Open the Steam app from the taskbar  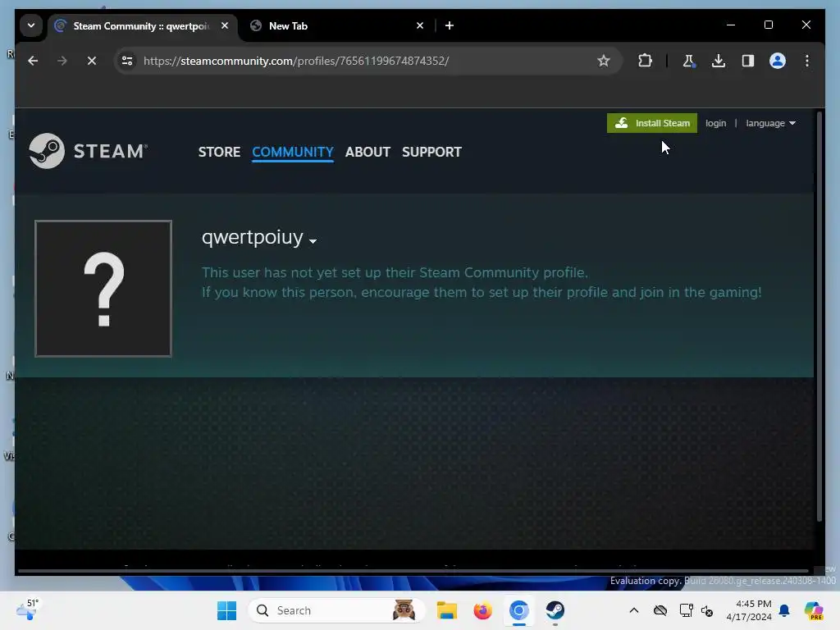555,610
